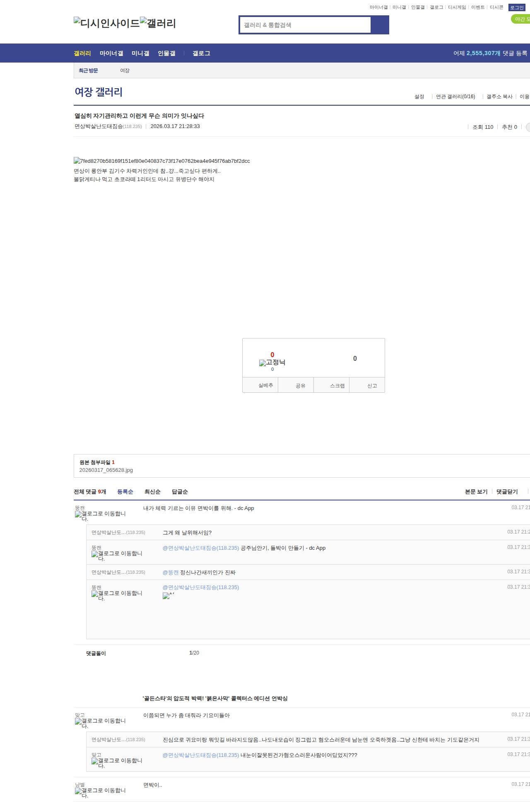Viewport: 530px width, 812px height.
Task: Click the @똥캔 mention in '정신나간새끼인가' reply
Action: click(171, 573)
